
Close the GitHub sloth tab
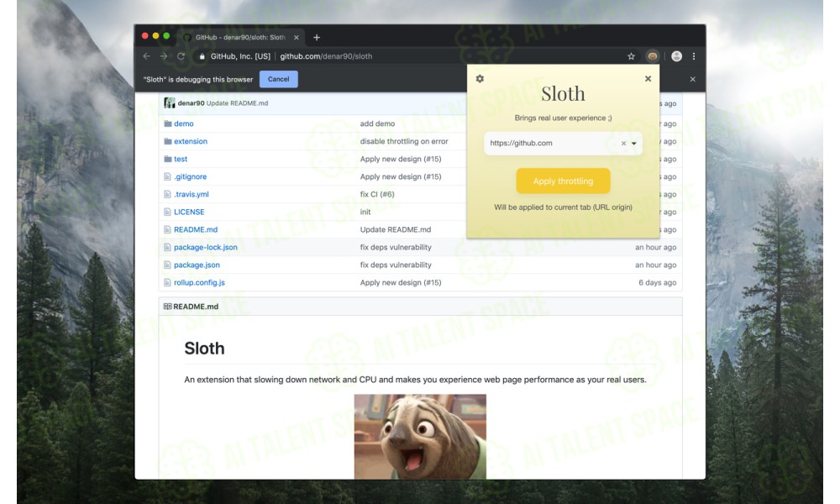[x=297, y=38]
